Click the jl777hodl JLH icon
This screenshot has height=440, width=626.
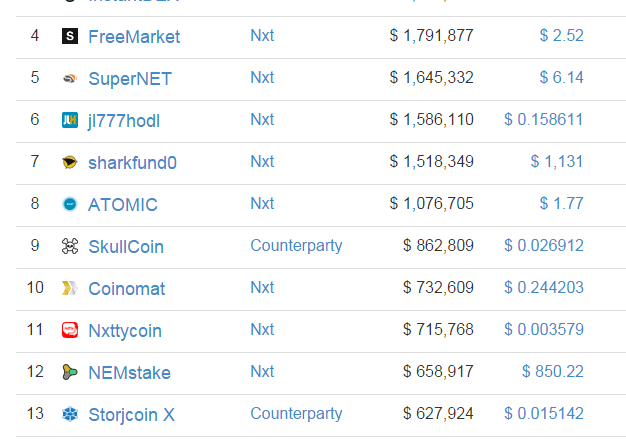(x=70, y=120)
